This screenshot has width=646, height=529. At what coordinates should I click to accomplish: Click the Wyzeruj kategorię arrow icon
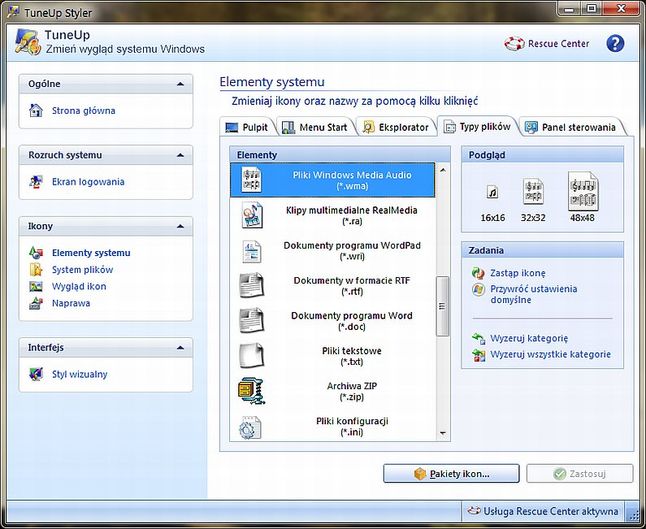pyautogui.click(x=478, y=338)
